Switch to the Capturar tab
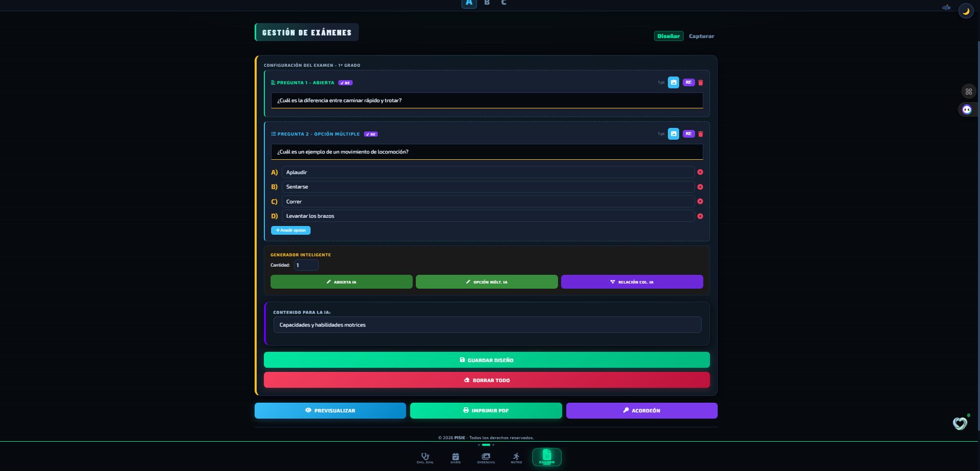 pyautogui.click(x=701, y=36)
